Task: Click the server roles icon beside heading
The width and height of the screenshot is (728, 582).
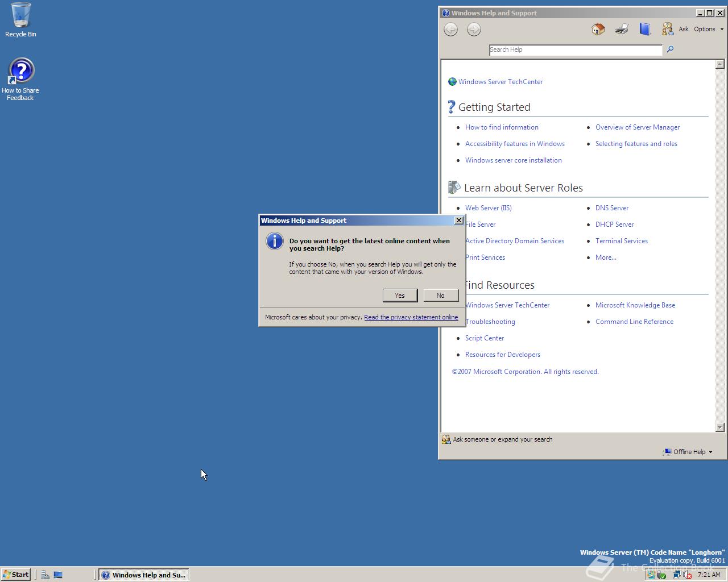Action: 454,187
